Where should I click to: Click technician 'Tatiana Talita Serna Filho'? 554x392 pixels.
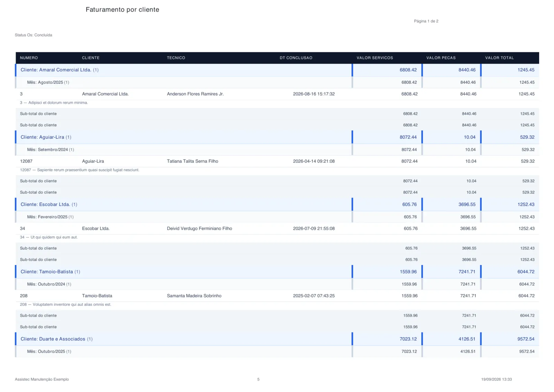(x=193, y=161)
